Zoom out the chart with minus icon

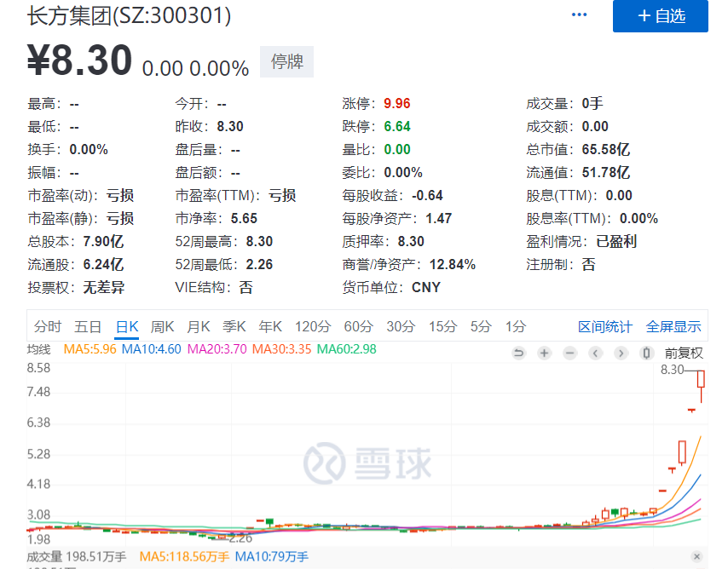569,353
